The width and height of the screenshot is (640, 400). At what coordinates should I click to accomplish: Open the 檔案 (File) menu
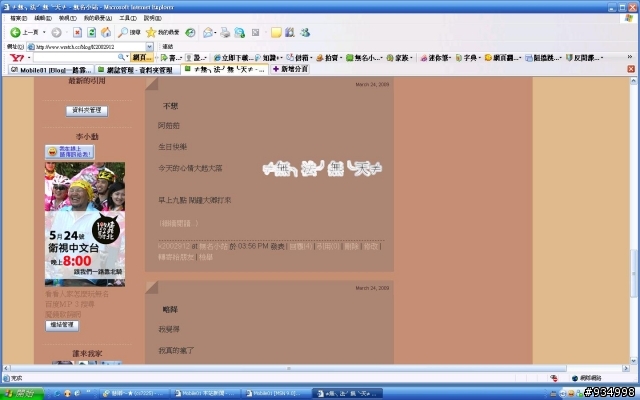[x=18, y=18]
